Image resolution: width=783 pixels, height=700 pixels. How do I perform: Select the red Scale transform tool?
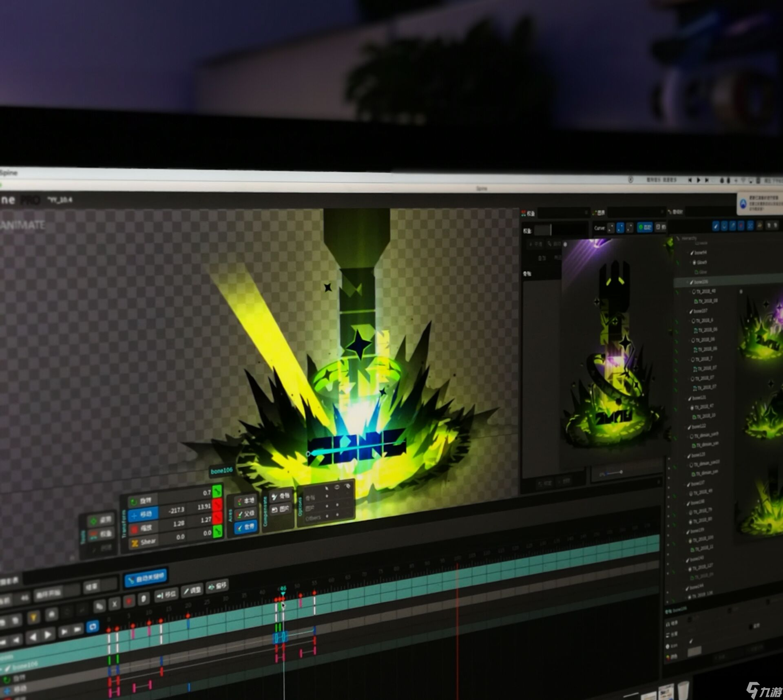click(143, 528)
